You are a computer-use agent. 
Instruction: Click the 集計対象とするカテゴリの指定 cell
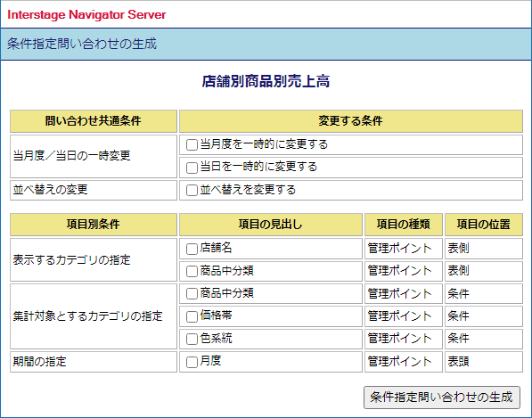(94, 316)
